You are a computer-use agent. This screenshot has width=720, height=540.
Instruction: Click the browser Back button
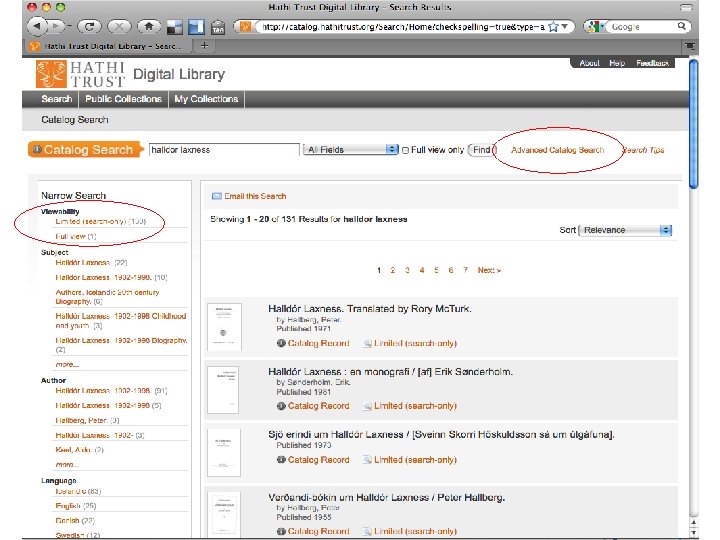[x=36, y=26]
